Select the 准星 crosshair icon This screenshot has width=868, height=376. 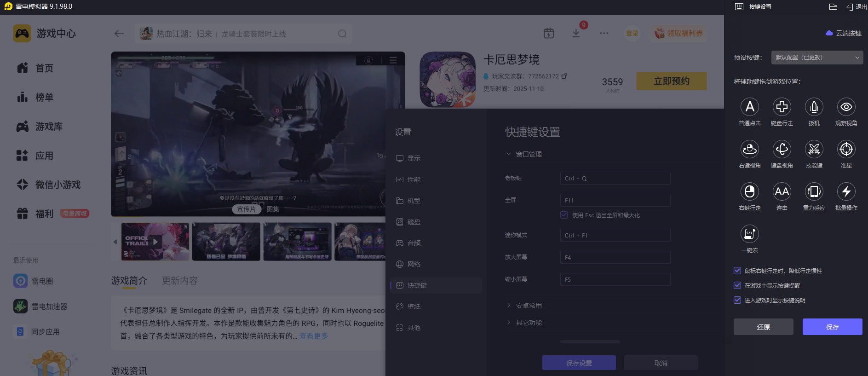point(846,149)
